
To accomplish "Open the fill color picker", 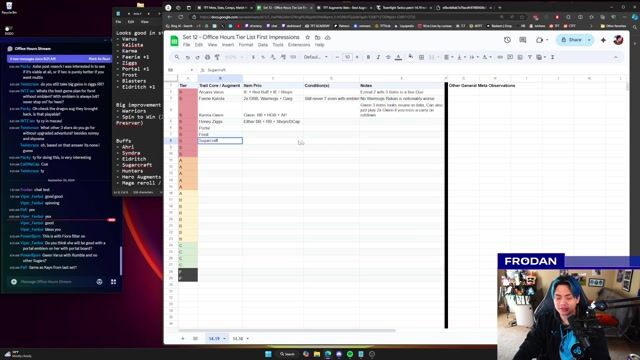I will 411,57.
